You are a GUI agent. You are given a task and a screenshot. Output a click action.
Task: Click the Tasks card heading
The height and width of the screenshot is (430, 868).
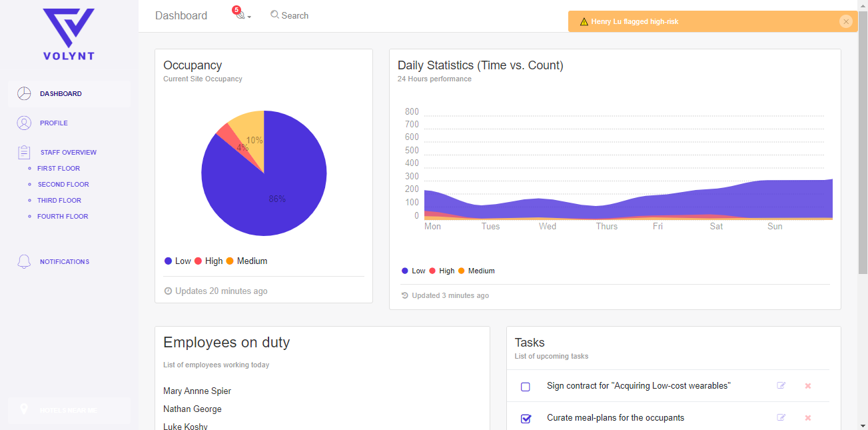530,343
